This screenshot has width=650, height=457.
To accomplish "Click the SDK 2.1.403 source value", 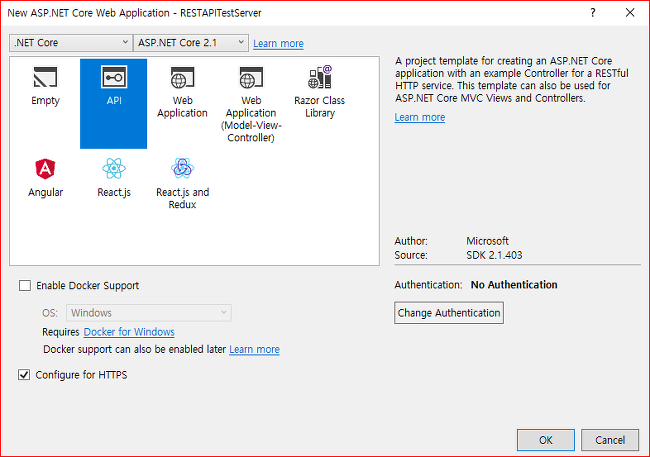I will click(494, 255).
